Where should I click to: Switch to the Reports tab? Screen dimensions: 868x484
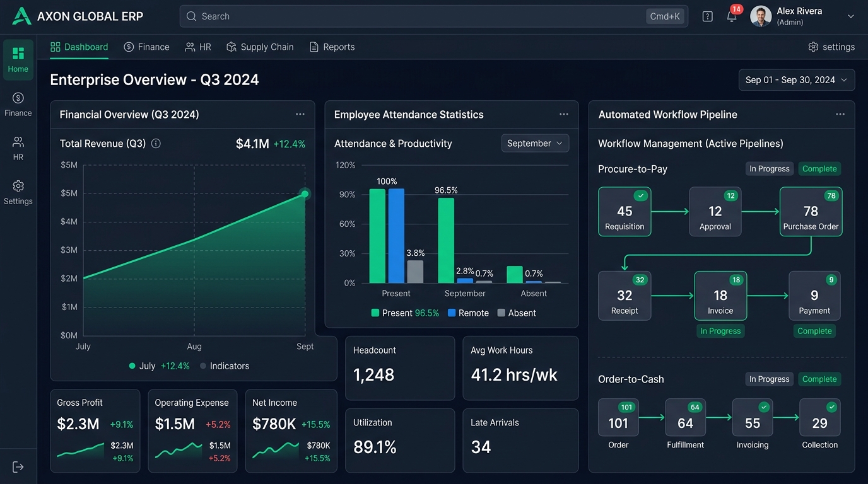point(332,47)
